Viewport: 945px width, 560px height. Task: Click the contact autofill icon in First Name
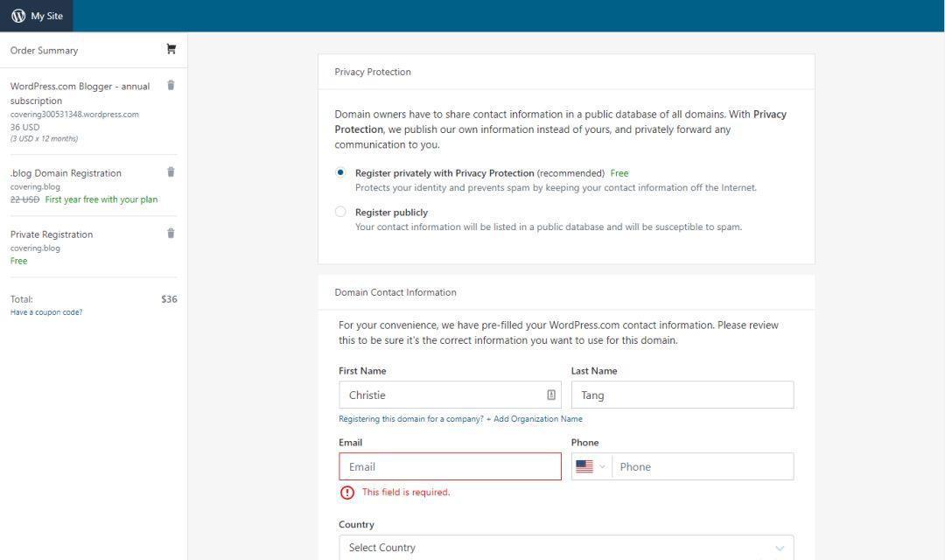click(551, 395)
